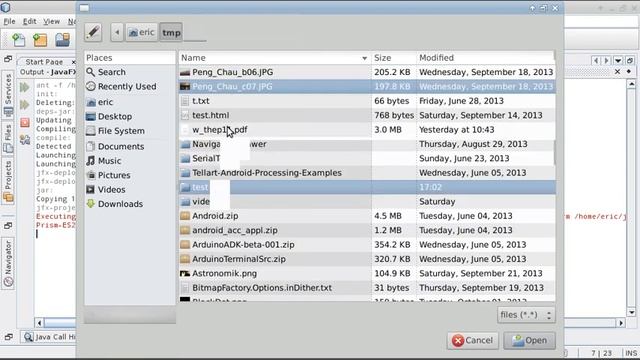This screenshot has width=640, height=360.
Task: Click editor tabs scroll-right arrow in NetBeans
Action: coord(607,61)
